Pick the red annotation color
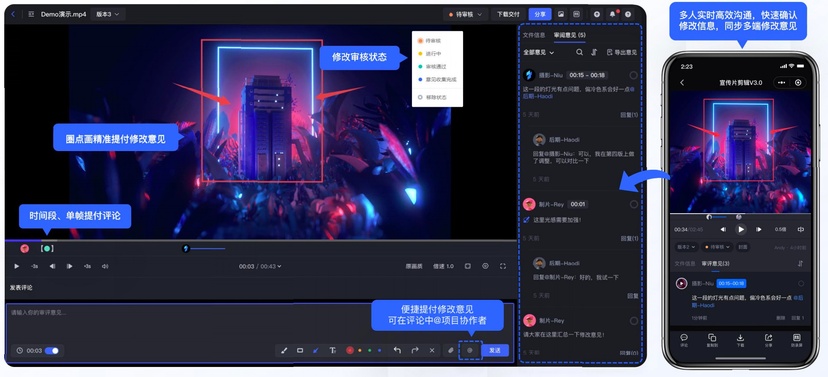828x377 pixels. 350,351
